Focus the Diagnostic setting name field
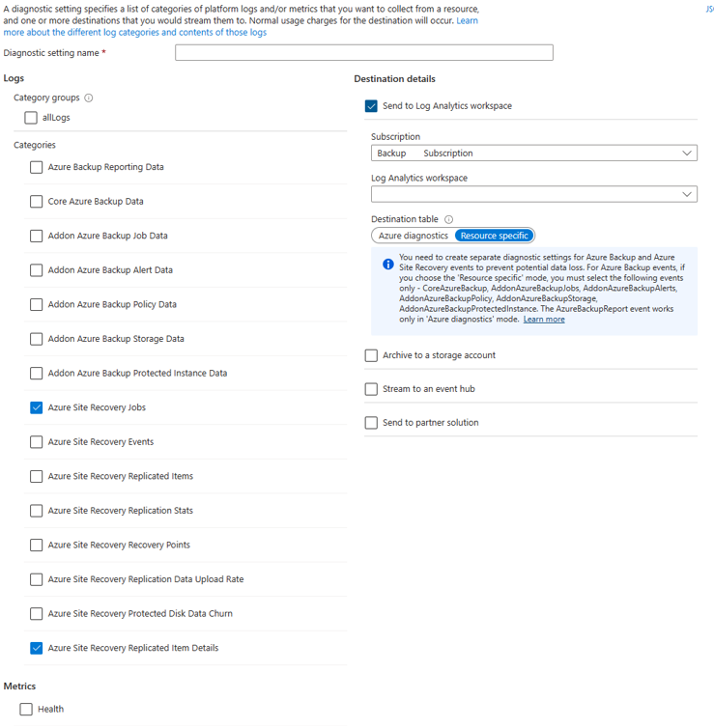This screenshot has height=728, width=714. [363, 52]
